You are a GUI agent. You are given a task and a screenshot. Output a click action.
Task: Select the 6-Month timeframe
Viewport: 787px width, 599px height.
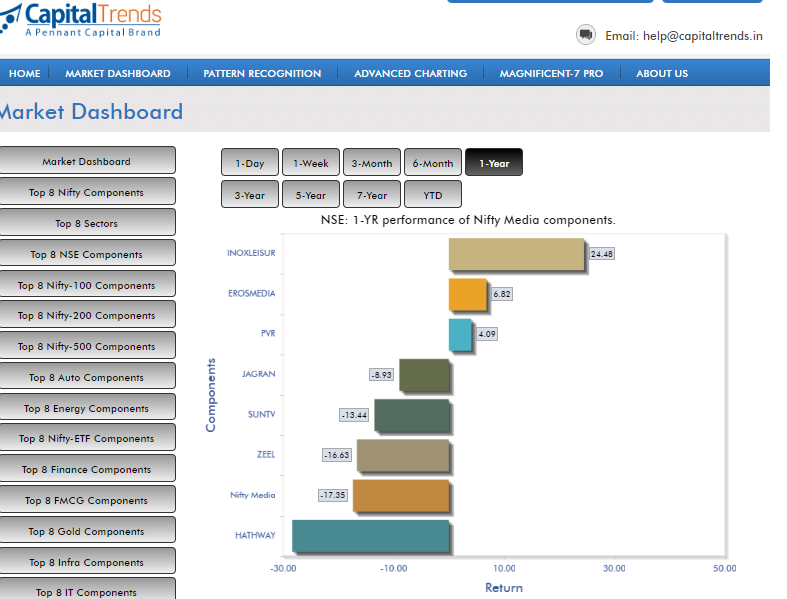(x=433, y=162)
